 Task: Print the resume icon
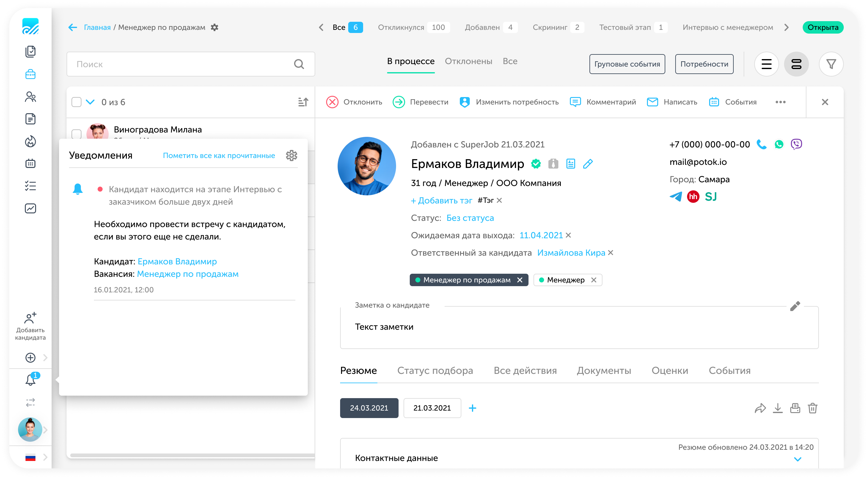coord(795,408)
